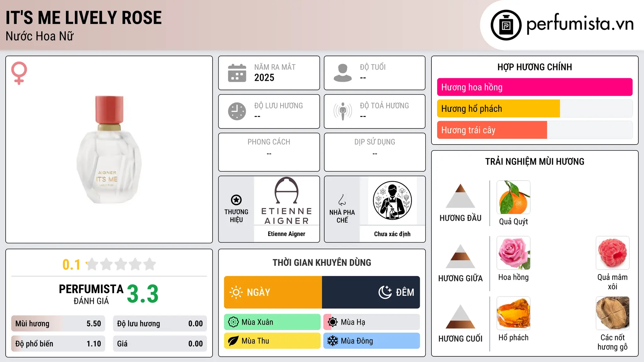This screenshot has height=362, width=644.
Task: Click the Quả mâm xôi note label
Action: click(x=613, y=282)
